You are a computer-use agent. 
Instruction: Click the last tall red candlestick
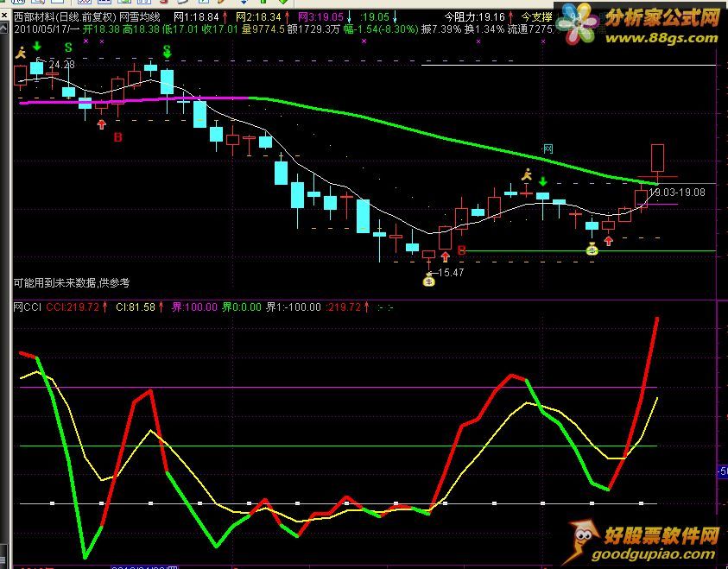[x=657, y=158]
